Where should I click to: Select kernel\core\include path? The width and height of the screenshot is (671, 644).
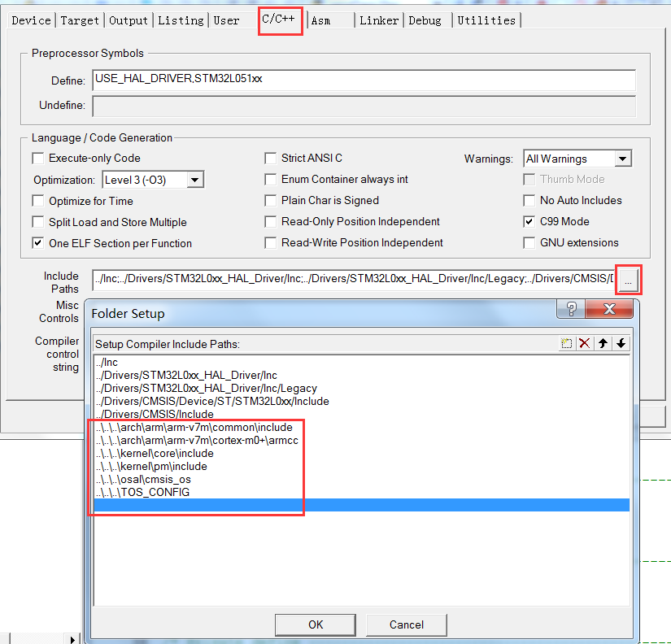point(362,453)
